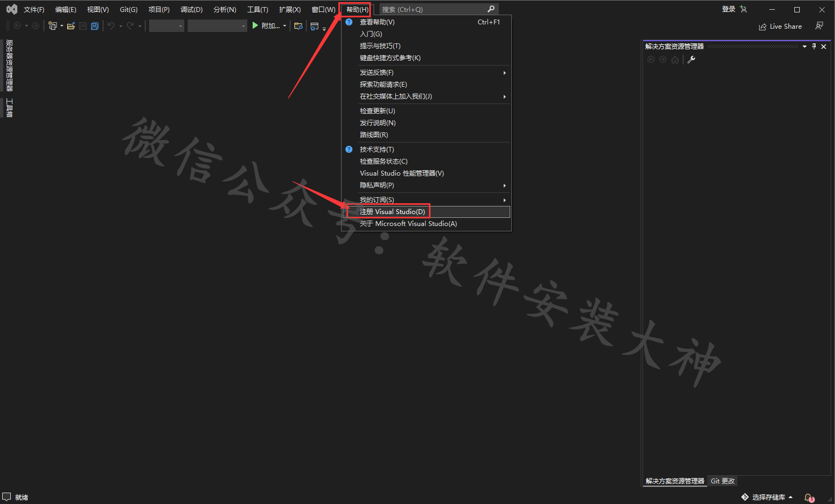This screenshot has height=504, width=835.
Task: Click the new project toolbar icon
Action: click(52, 25)
